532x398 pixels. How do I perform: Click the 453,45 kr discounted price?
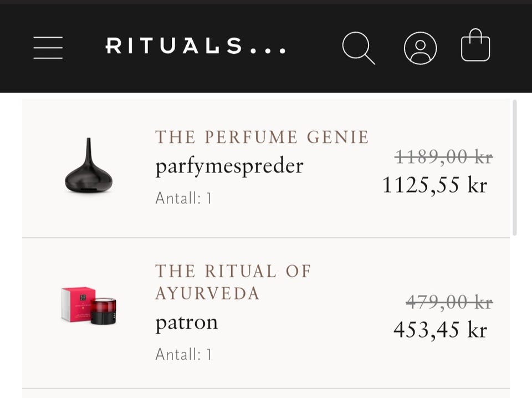(x=440, y=330)
